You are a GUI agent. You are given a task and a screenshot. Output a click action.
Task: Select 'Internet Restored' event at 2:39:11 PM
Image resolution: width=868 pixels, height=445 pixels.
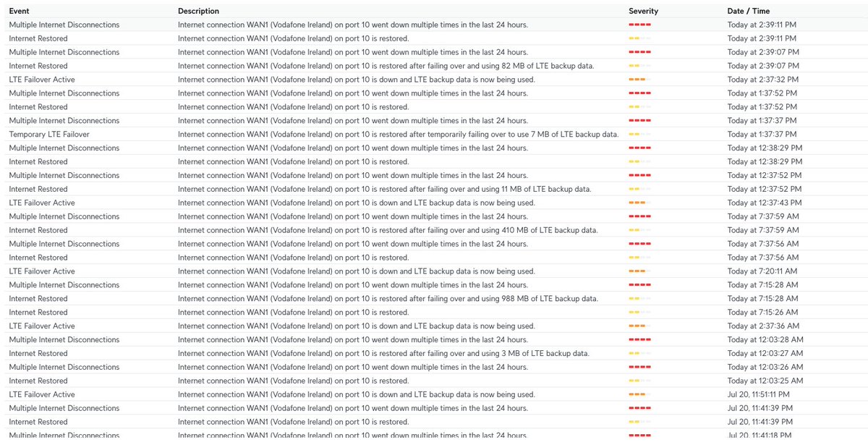(38, 38)
